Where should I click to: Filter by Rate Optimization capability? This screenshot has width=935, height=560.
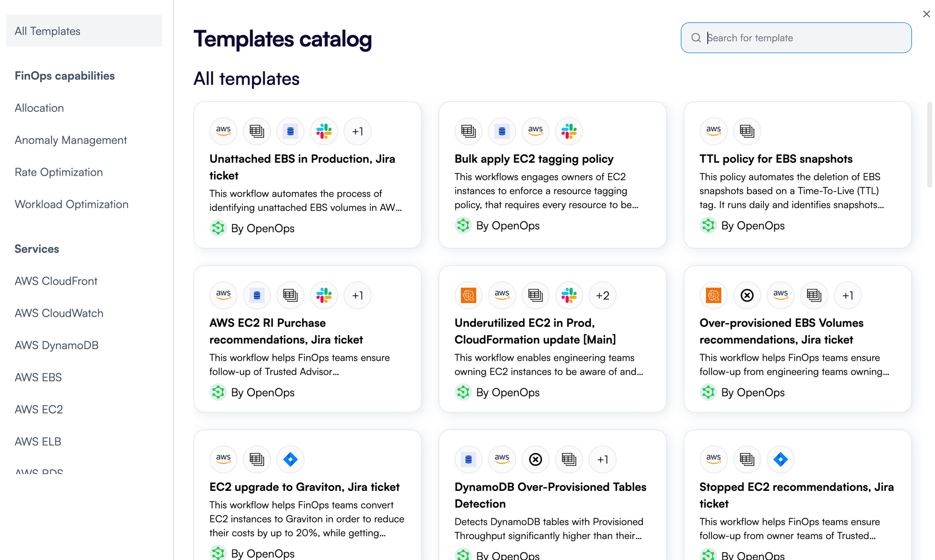point(58,172)
